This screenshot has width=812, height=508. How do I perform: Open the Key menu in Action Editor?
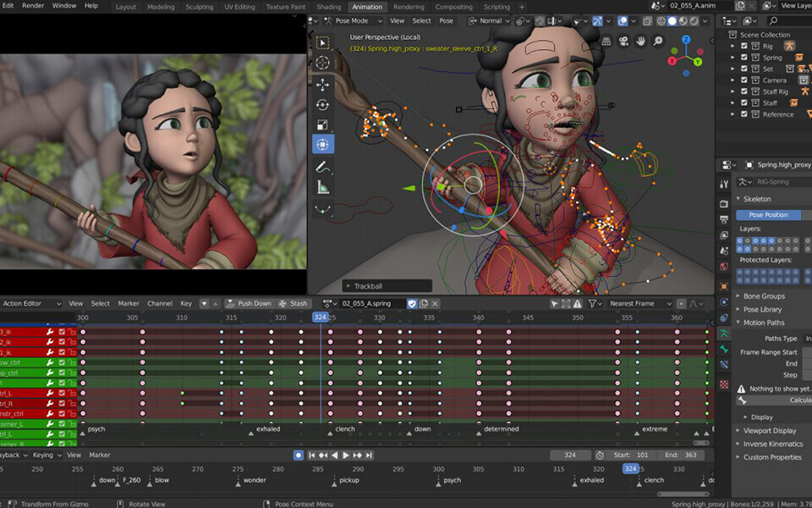[186, 304]
